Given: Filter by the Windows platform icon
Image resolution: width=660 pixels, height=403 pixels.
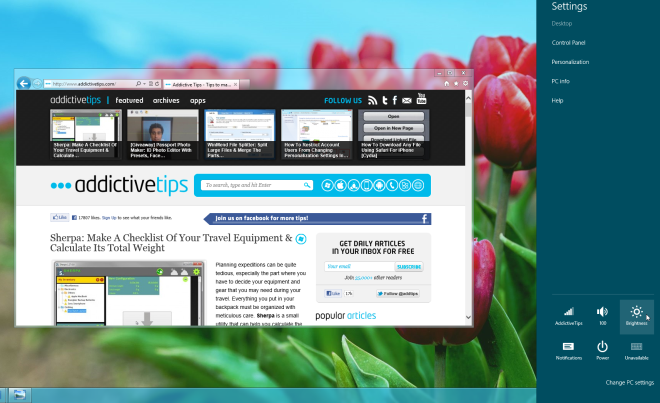Looking at the screenshot, I should [327, 185].
